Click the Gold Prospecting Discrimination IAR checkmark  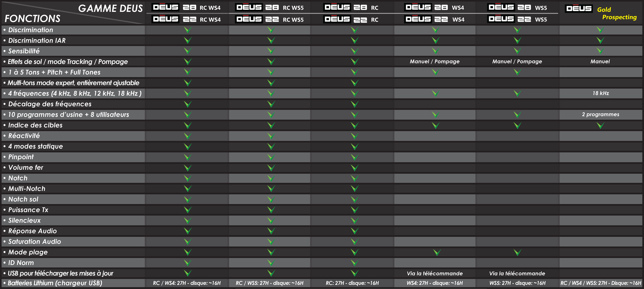point(600,40)
